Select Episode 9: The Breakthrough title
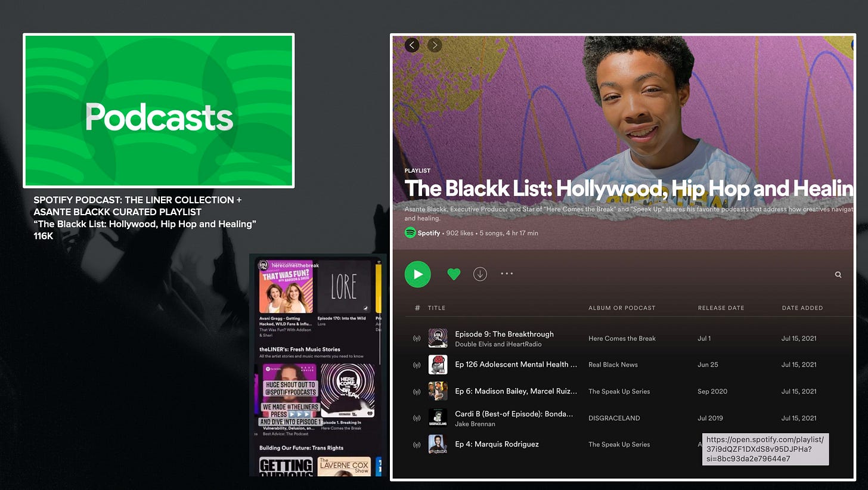The image size is (868, 490). [504, 334]
